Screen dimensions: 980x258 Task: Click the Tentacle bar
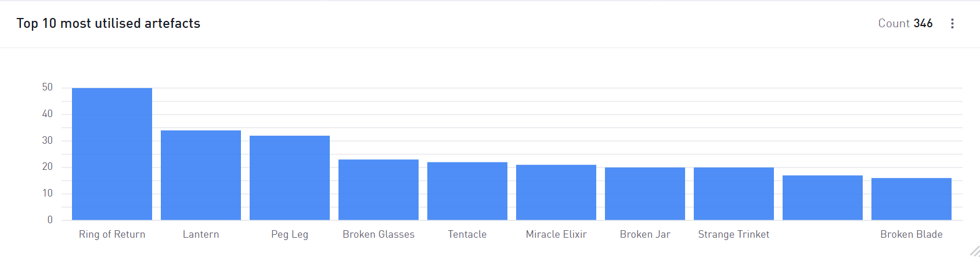[x=467, y=191]
